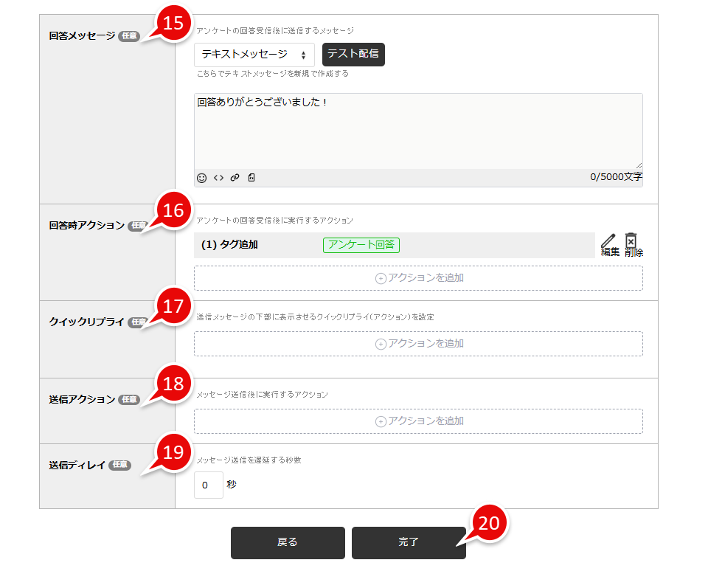The width and height of the screenshot is (708, 588).
Task: Open the テキストメッセージ type dropdown
Action: [x=254, y=55]
